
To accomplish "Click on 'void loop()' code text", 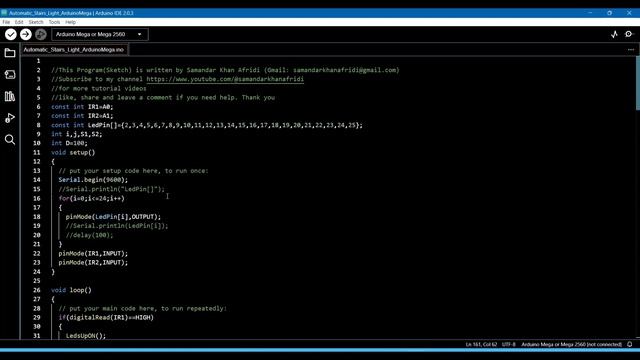I will tap(71, 290).
